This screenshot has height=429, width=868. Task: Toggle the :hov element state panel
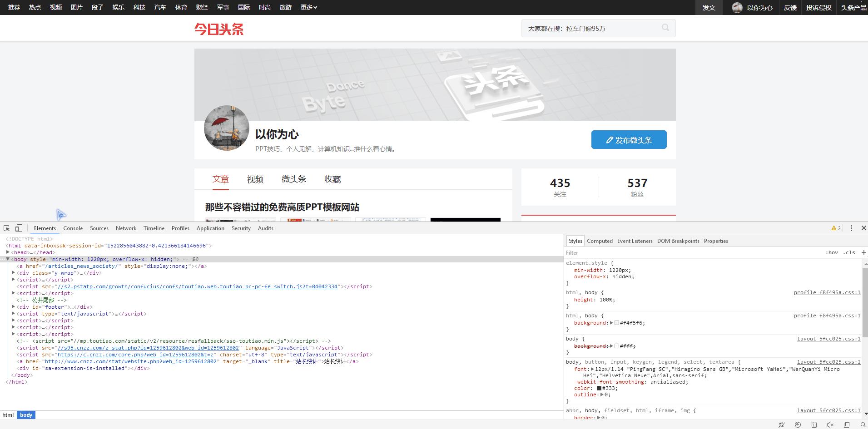(x=832, y=252)
